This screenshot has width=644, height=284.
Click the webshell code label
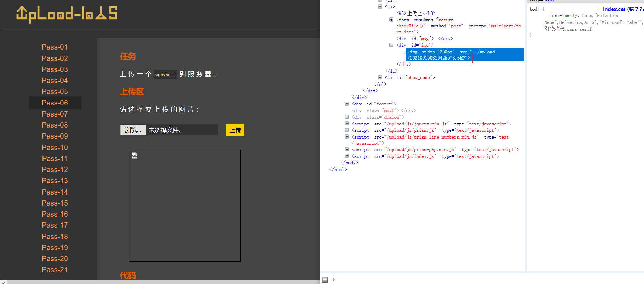coord(165,74)
